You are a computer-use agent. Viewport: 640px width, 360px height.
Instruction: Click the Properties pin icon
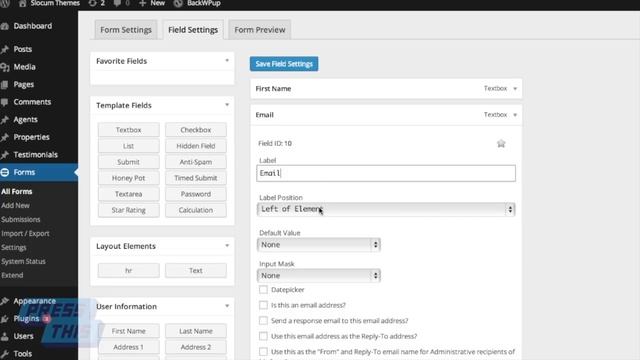4,137
